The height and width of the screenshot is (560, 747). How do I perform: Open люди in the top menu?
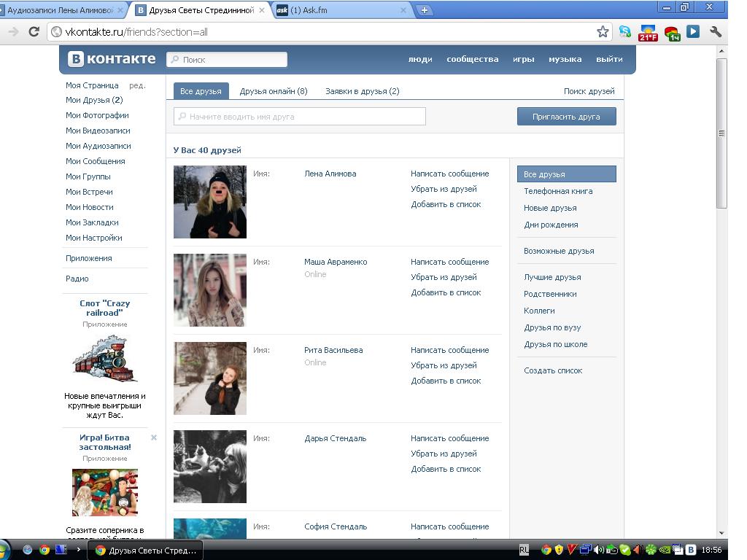coord(420,59)
